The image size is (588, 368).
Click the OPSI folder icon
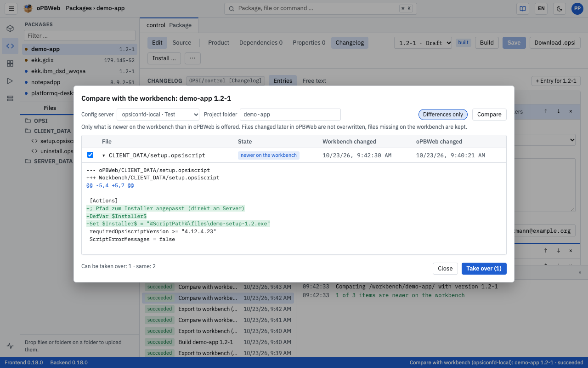click(x=28, y=121)
